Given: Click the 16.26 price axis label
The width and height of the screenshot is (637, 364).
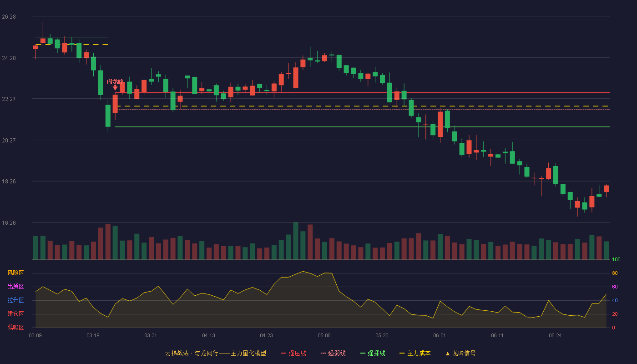Looking at the screenshot, I should 9,222.
